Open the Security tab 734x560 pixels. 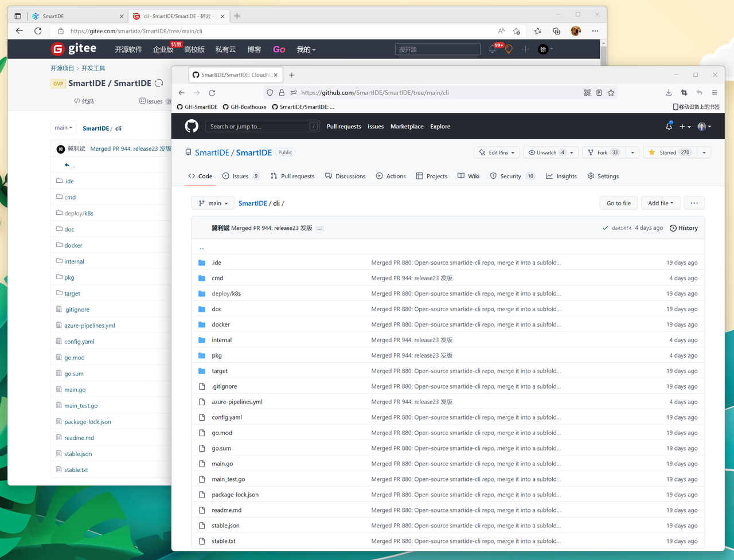tap(513, 176)
